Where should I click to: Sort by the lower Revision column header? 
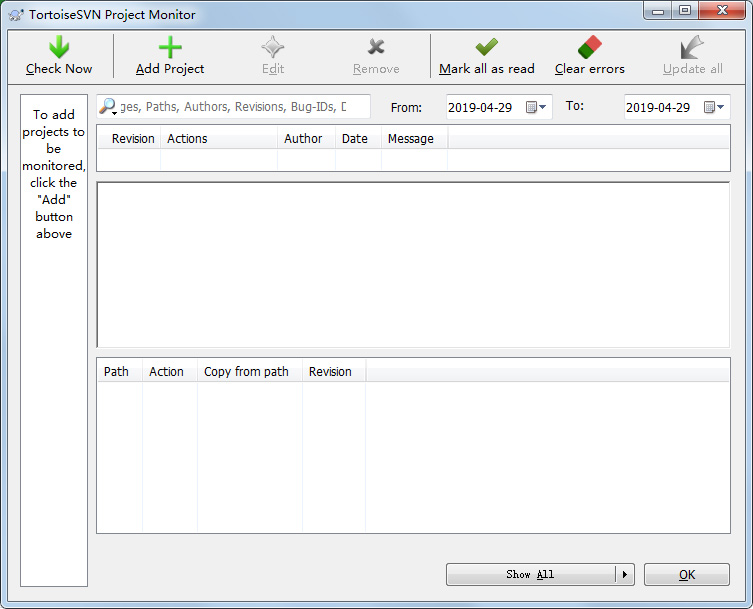pos(334,372)
